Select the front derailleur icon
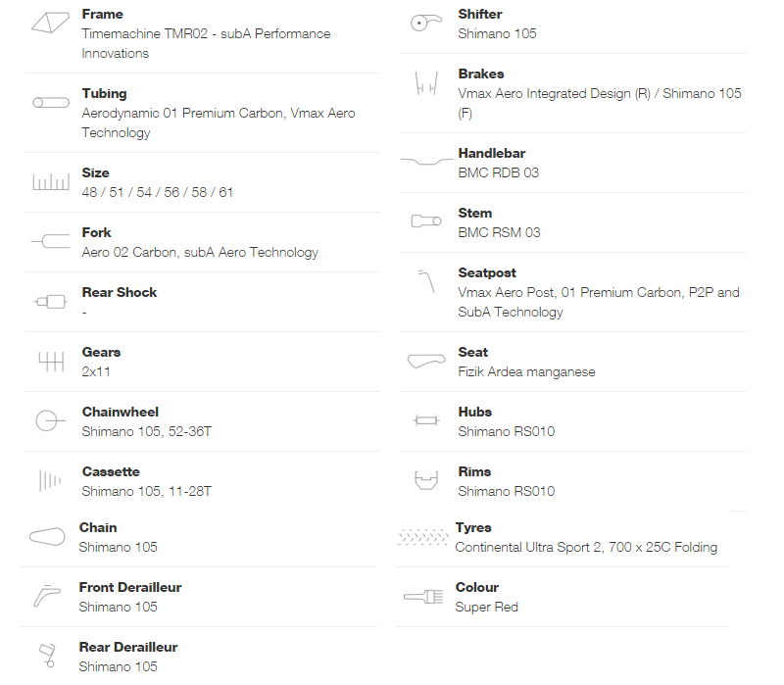This screenshot has height=685, width=784. (x=47, y=596)
